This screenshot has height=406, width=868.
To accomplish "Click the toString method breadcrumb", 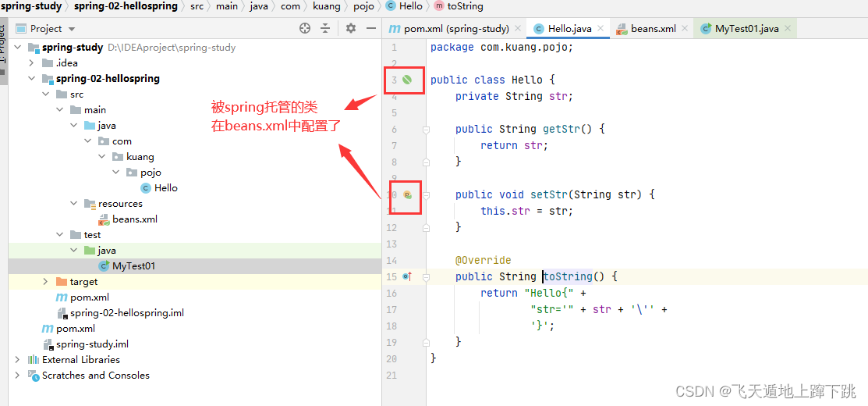I will [459, 6].
